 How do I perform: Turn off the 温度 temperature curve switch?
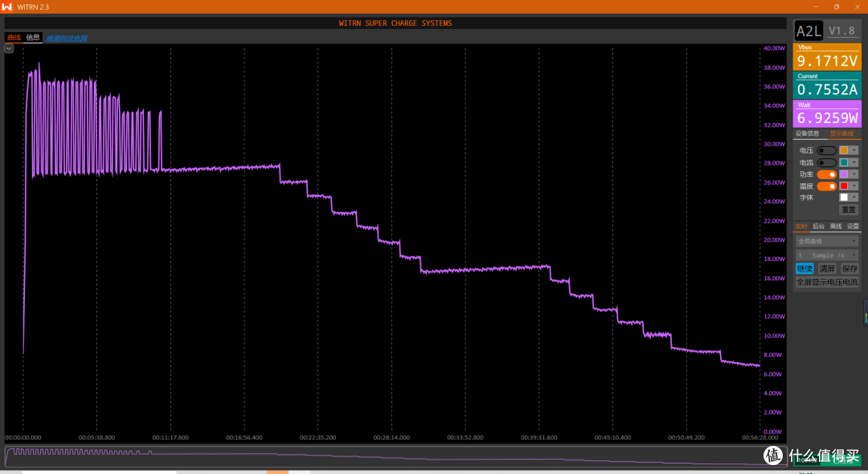click(x=826, y=186)
